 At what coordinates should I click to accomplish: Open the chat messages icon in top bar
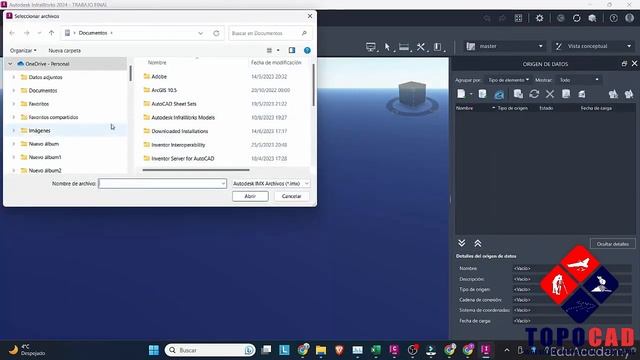click(592, 18)
